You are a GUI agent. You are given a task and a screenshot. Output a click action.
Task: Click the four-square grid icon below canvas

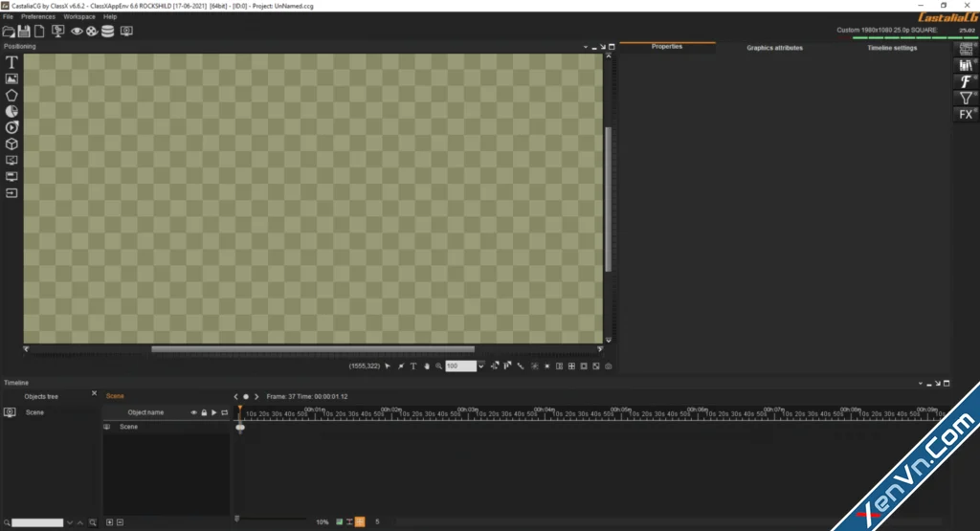571,366
